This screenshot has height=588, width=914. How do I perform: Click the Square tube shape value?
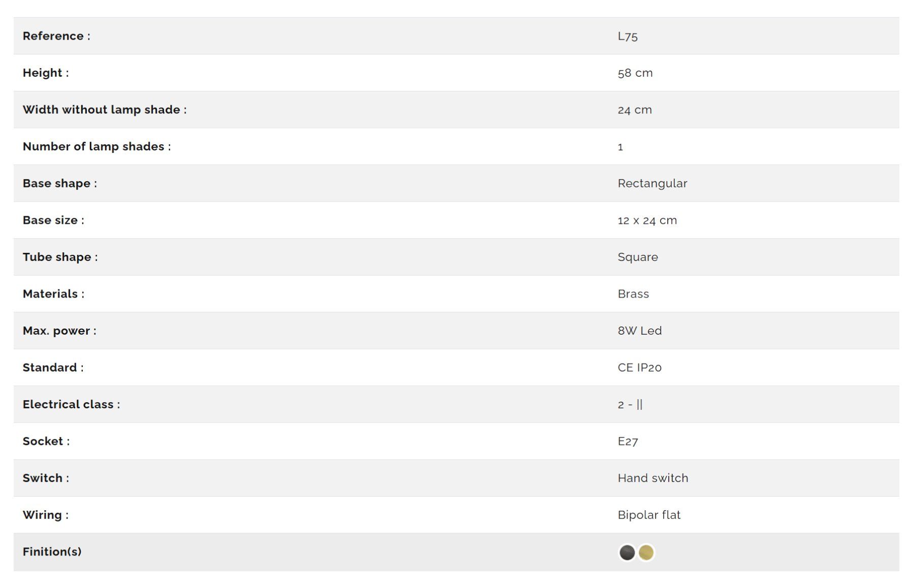pyautogui.click(x=638, y=257)
